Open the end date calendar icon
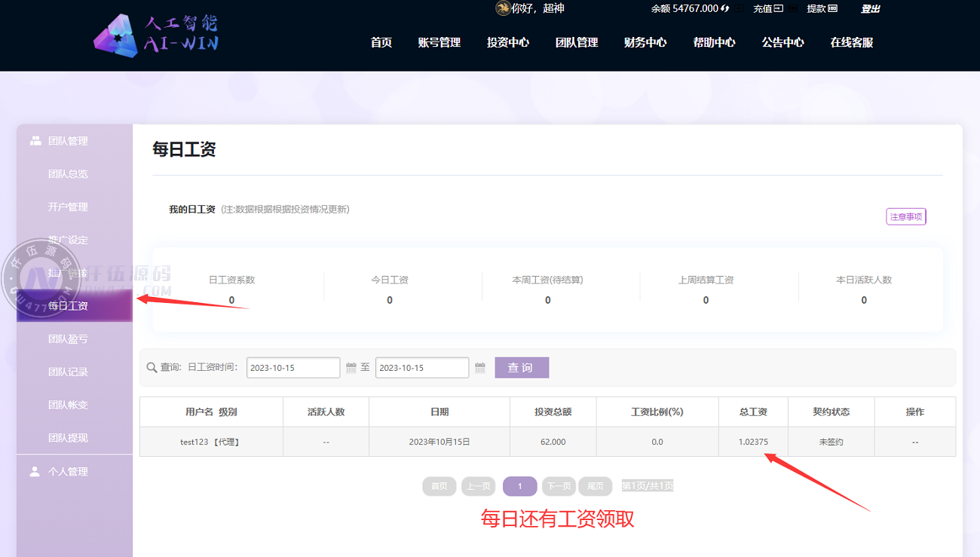The image size is (980, 557). (480, 368)
